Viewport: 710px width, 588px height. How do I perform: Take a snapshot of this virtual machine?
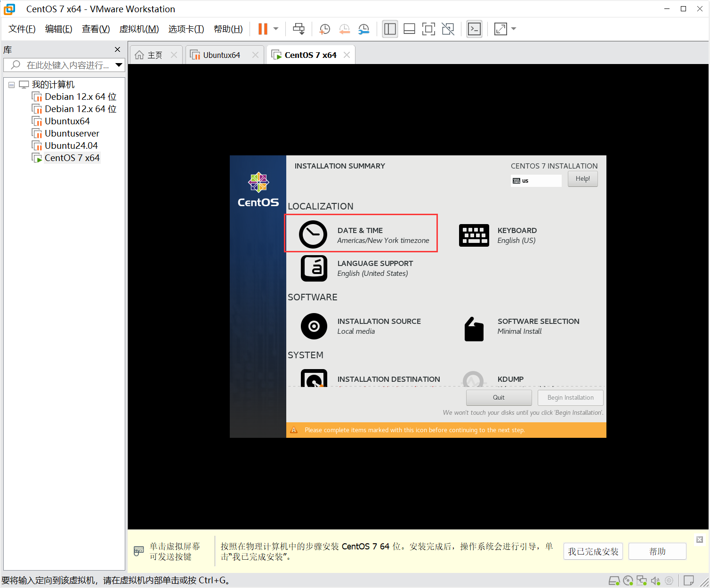[x=324, y=29]
